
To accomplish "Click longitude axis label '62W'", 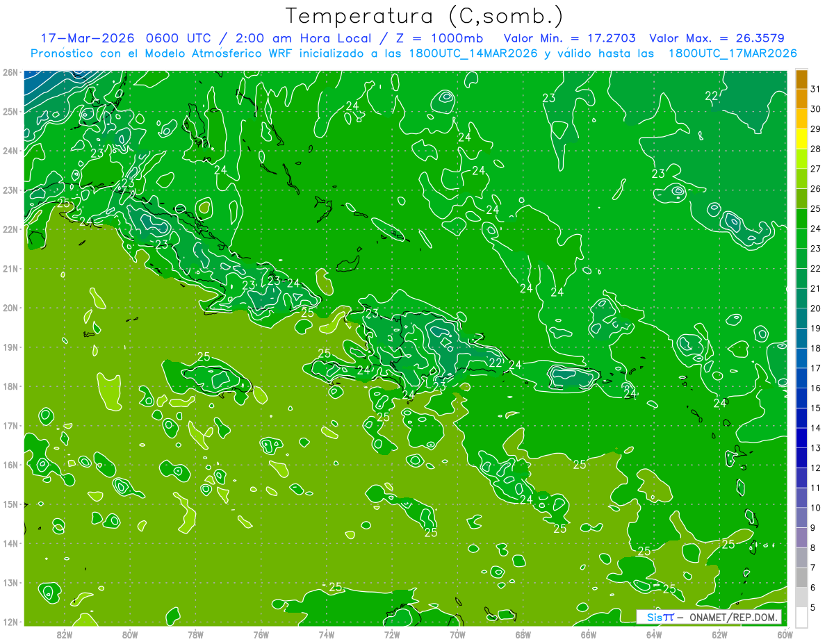I will click(719, 634).
